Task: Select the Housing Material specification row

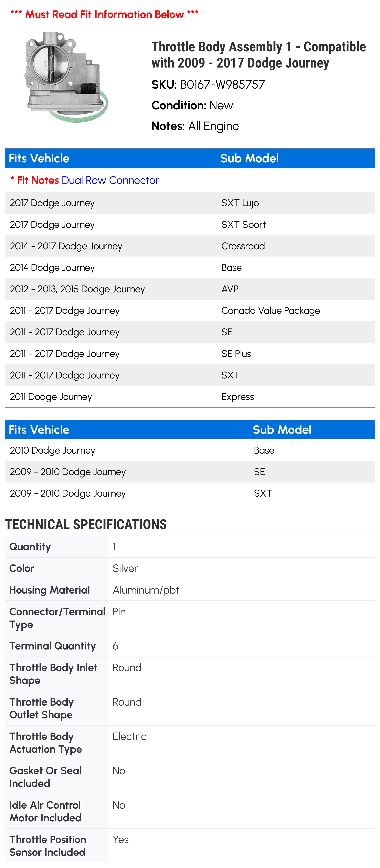Action: [190, 590]
